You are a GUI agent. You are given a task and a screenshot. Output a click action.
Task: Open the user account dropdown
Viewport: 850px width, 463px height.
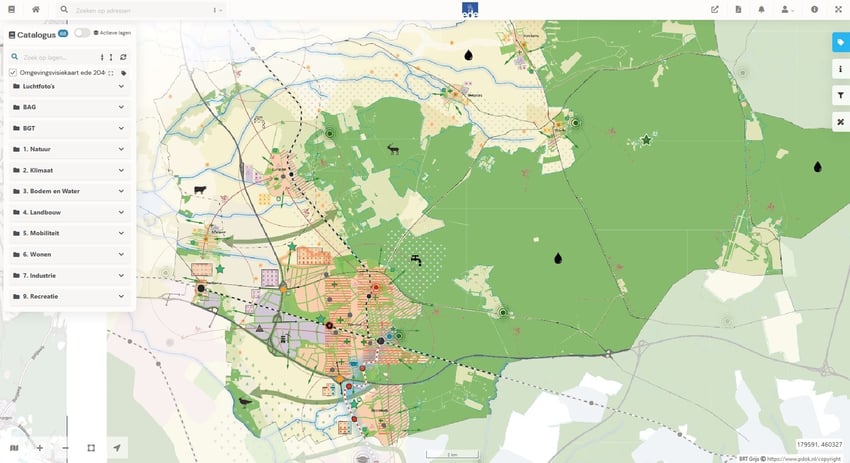tap(788, 9)
